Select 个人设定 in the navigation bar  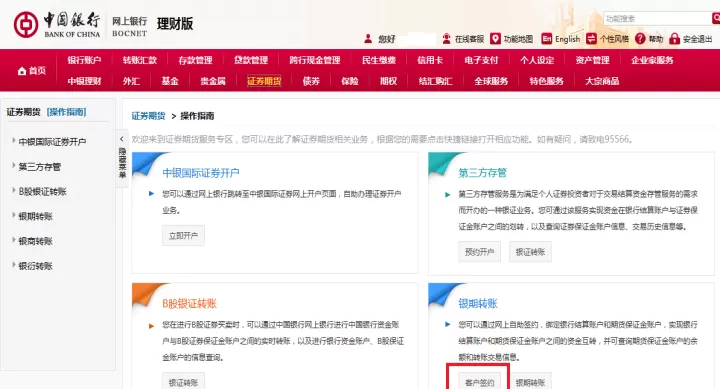coord(537,60)
